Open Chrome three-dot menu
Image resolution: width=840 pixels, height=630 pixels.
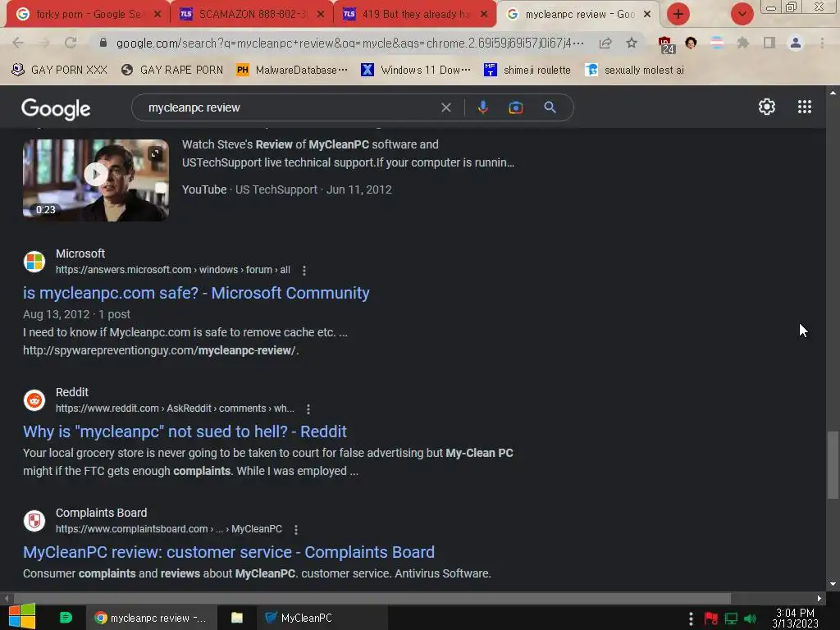coord(822,43)
